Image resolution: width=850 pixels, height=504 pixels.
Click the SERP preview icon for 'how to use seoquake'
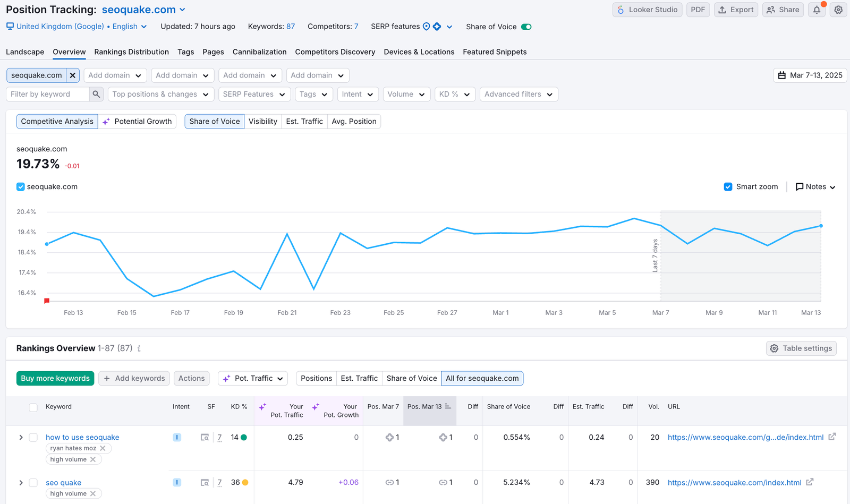click(205, 437)
